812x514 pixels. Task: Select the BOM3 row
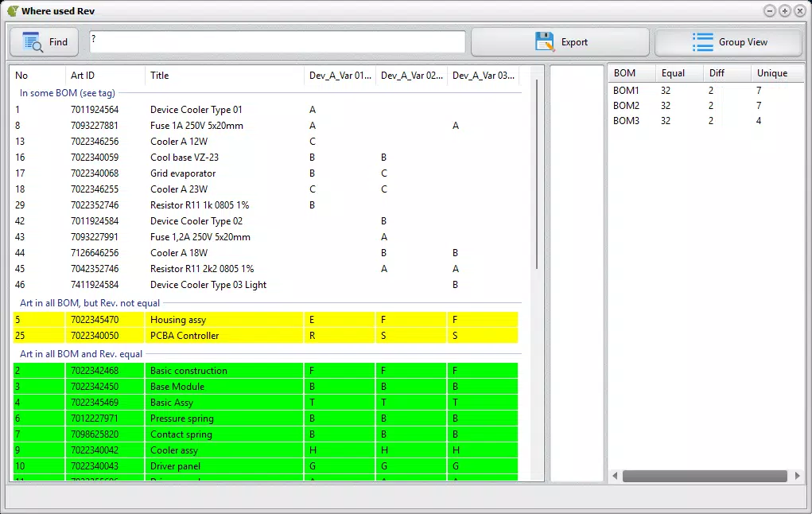(x=706, y=121)
